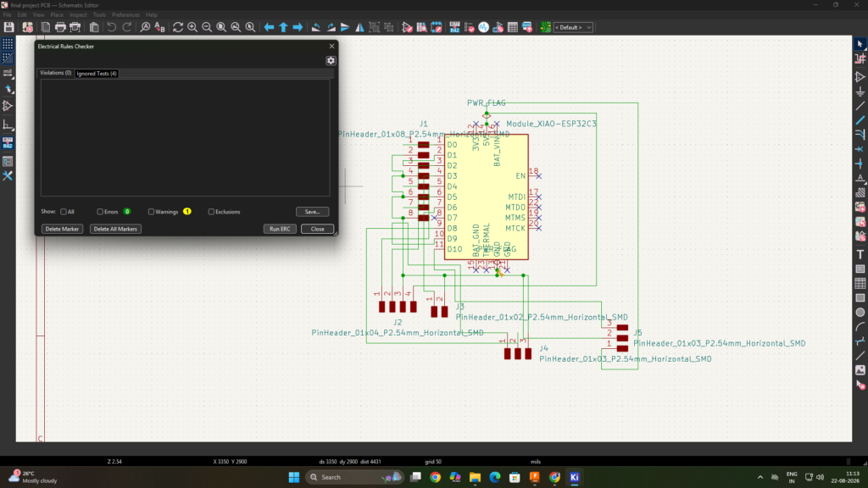Switch to the PCB editor icon
Viewport: 868px width, 488px height.
click(545, 27)
